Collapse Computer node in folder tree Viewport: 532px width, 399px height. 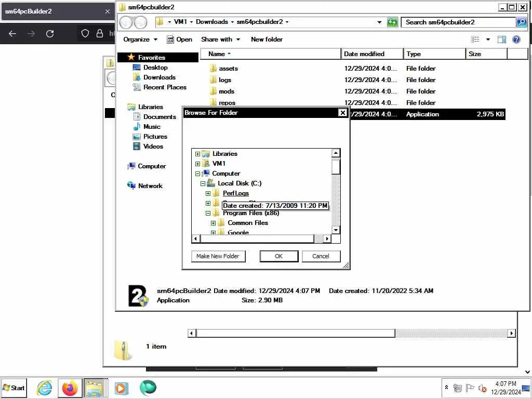click(x=197, y=174)
